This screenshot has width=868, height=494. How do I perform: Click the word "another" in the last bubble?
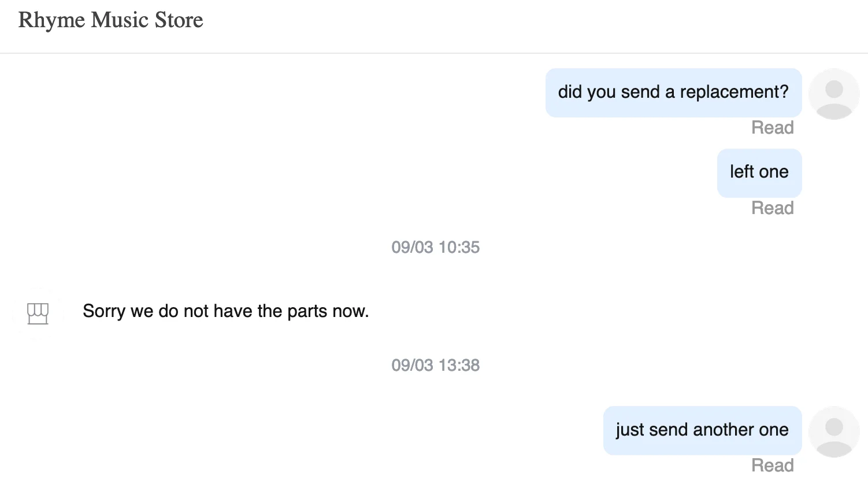pos(724,430)
